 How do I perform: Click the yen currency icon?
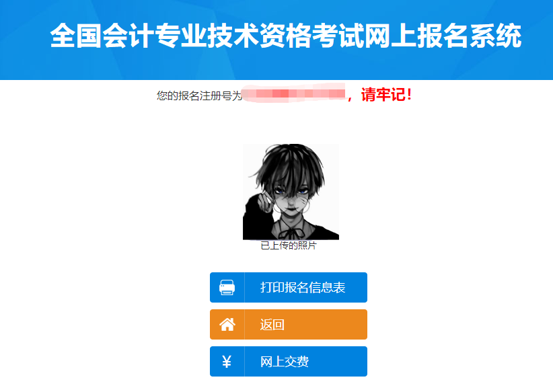(227, 361)
